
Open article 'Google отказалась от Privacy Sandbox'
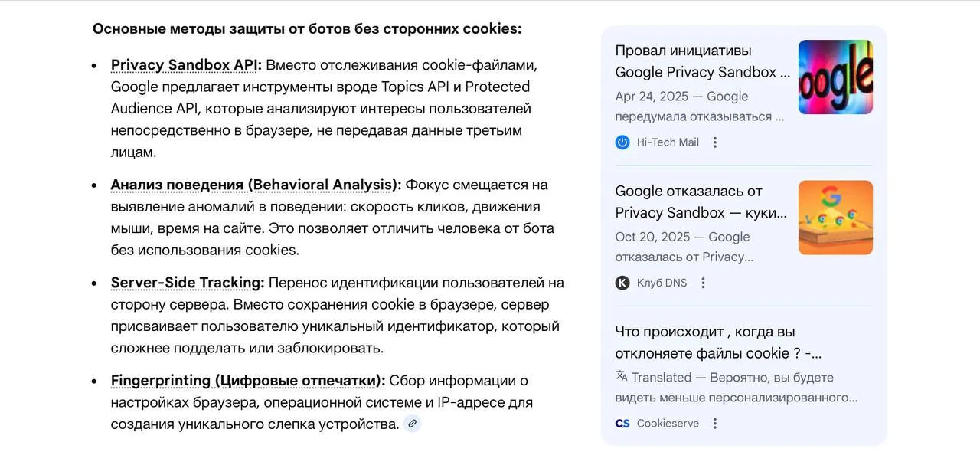click(x=701, y=202)
